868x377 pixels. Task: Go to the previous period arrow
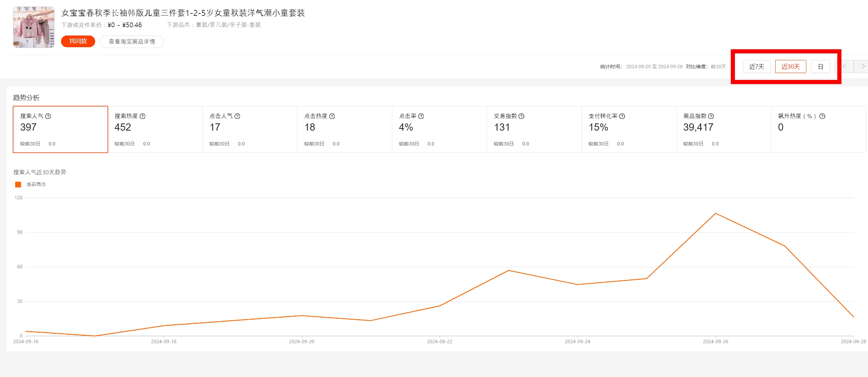[x=845, y=67]
